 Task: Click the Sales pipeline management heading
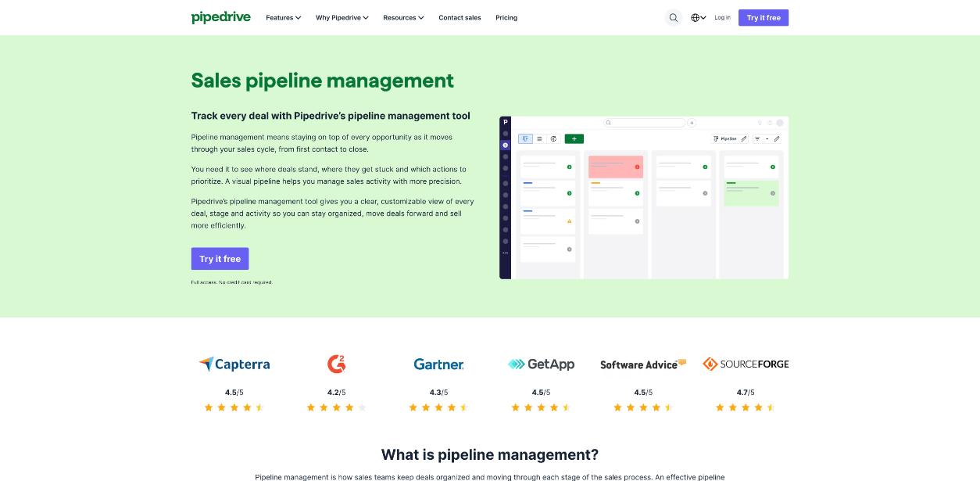(x=323, y=81)
